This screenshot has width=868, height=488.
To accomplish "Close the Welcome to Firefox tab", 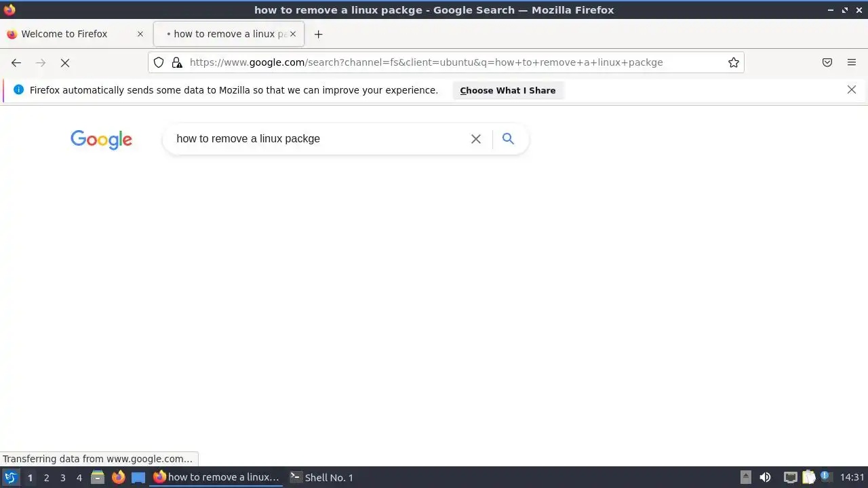I will coord(140,34).
